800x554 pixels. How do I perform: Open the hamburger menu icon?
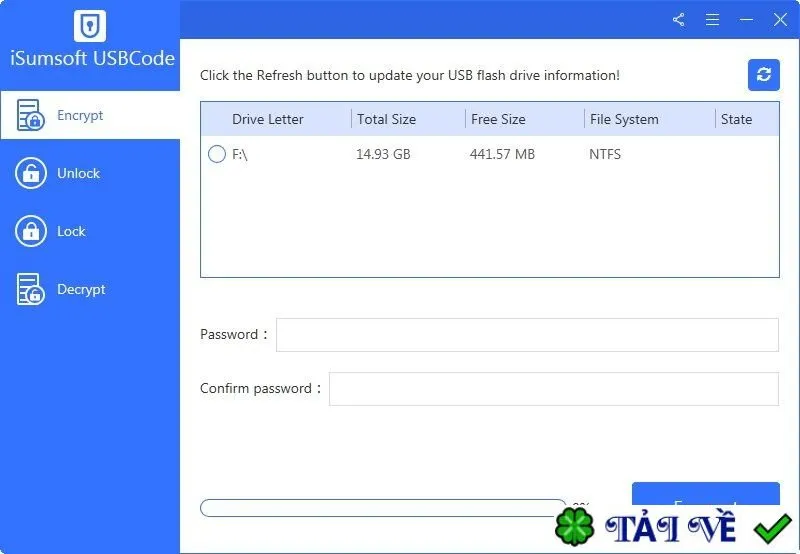[x=712, y=20]
